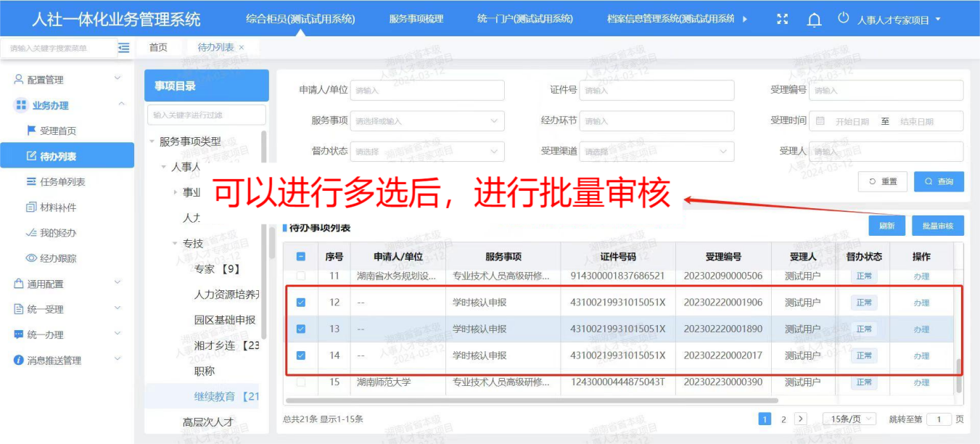Switch to the 首页 tab
This screenshot has width=980, height=444.
[158, 48]
